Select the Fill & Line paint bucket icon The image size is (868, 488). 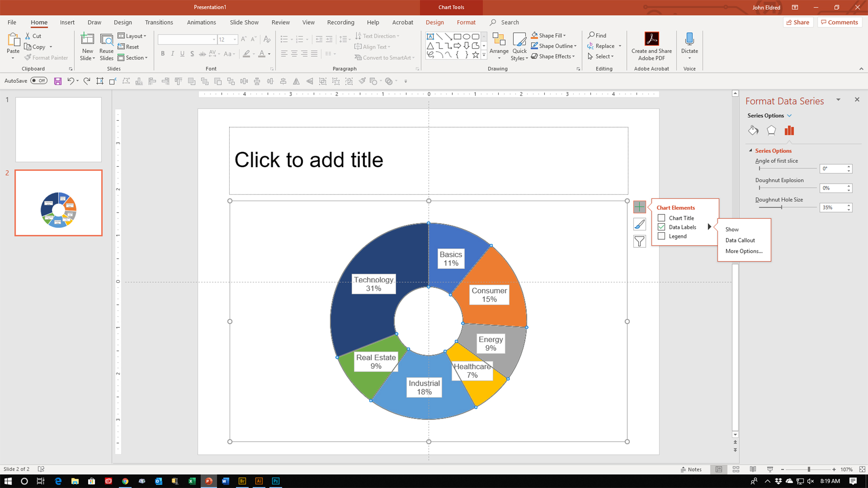pos(753,130)
